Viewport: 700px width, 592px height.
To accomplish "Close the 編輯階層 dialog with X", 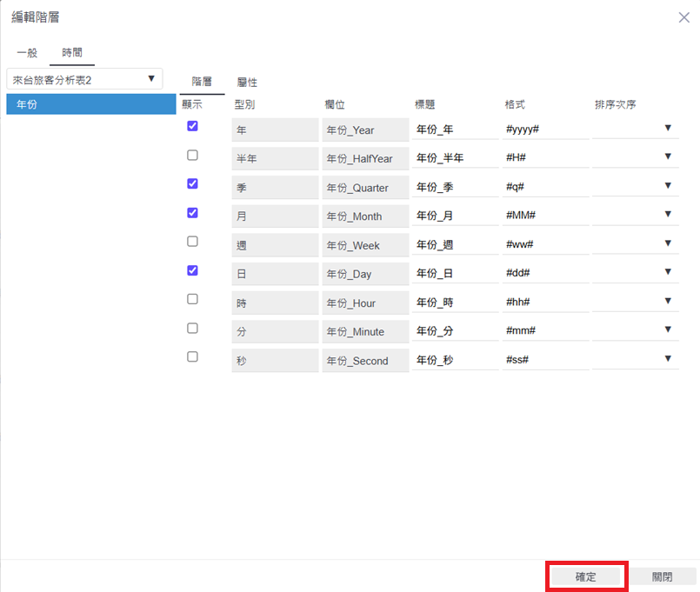I will click(x=683, y=17).
